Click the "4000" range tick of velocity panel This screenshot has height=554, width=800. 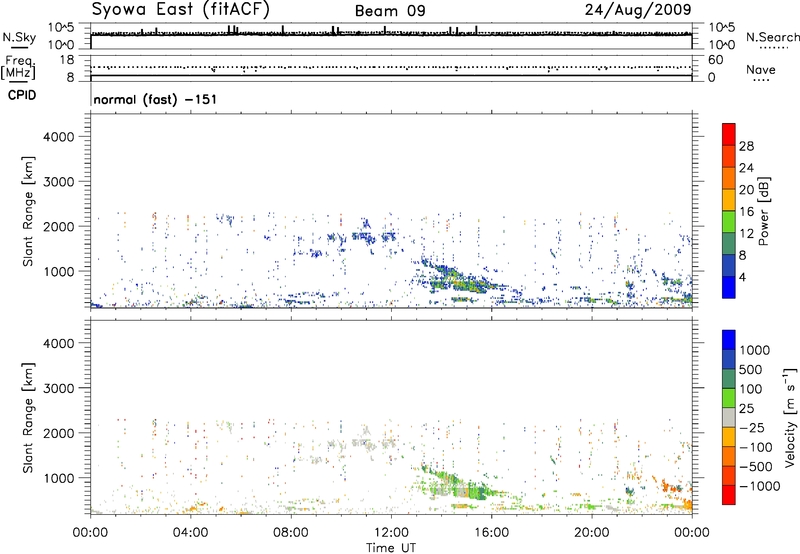point(59,343)
